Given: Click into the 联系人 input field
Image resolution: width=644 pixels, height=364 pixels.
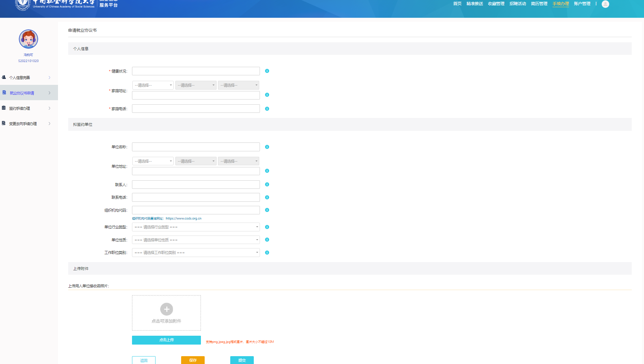Looking at the screenshot, I should click(x=196, y=185).
